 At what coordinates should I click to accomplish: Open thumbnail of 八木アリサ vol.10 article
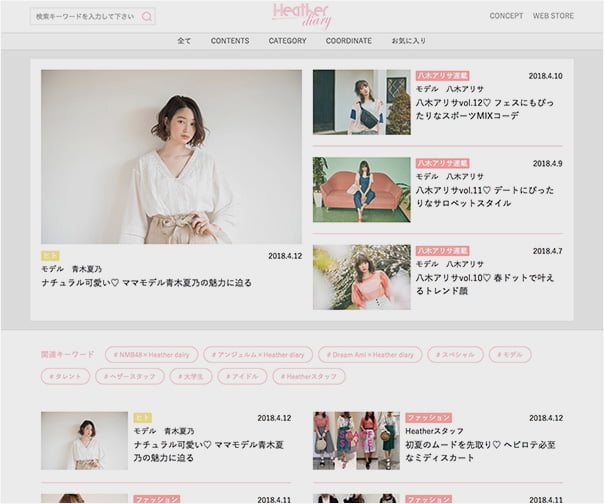pos(361,277)
